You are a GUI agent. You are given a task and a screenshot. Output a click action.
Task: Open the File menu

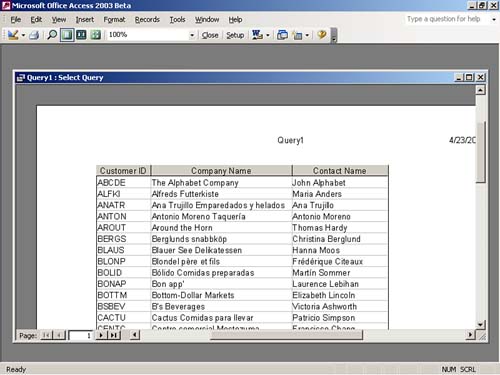15,20
